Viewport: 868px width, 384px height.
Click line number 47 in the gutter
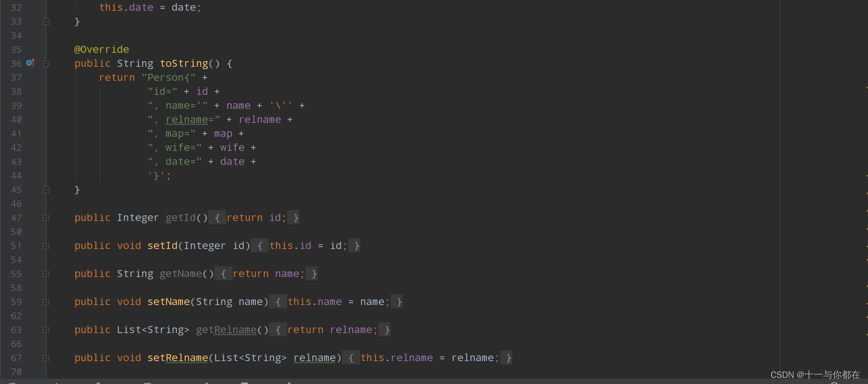[16, 218]
